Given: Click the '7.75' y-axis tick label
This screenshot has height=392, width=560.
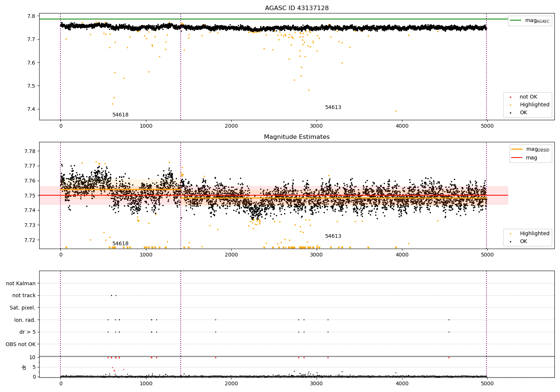Looking at the screenshot, I should coord(30,196).
